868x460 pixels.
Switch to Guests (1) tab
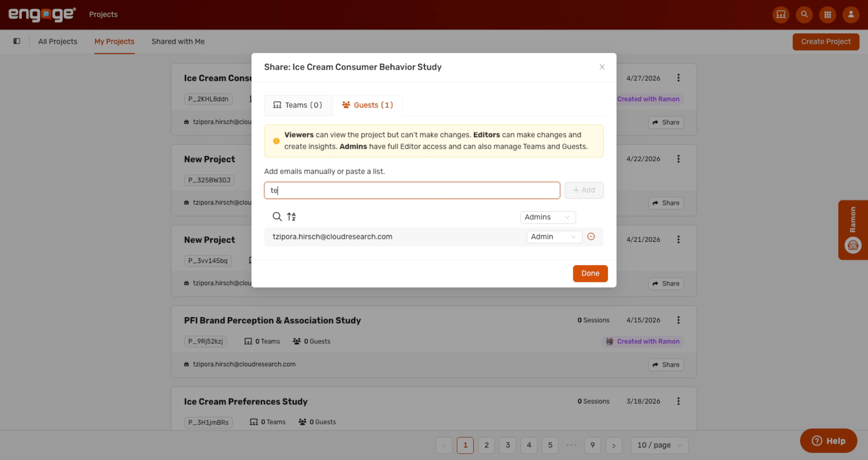click(x=368, y=105)
